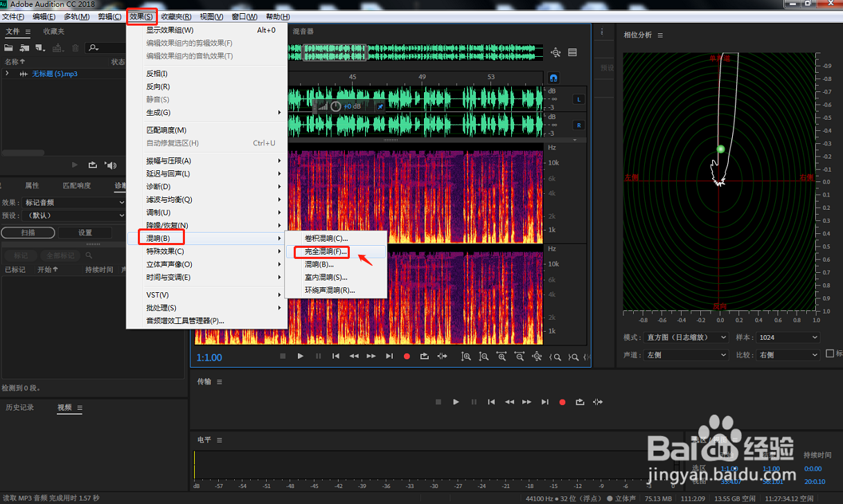Screen dimensions: 843x504
Task: Open the 传输 panel menu icon
Action: point(220,381)
